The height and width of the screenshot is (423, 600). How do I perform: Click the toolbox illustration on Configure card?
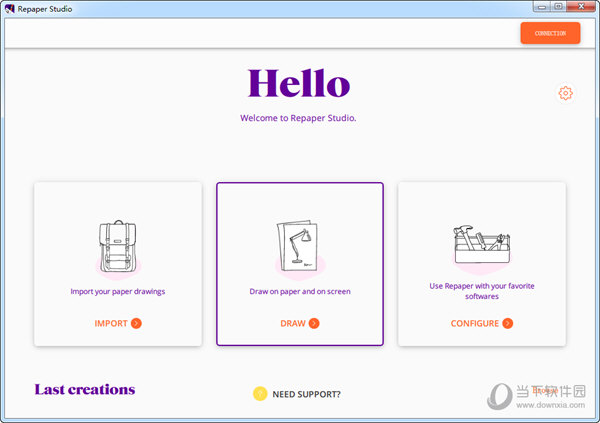pyautogui.click(x=481, y=244)
